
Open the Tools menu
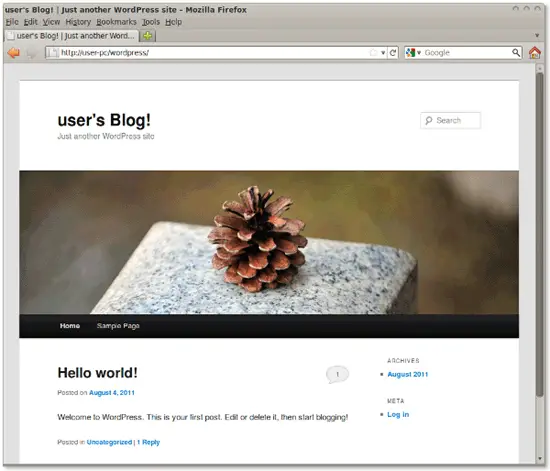pos(151,22)
